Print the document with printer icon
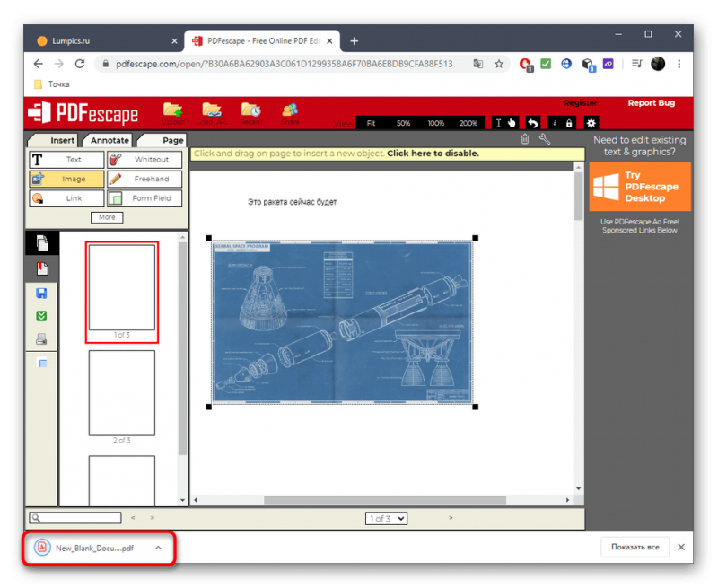Image resolution: width=718 pixels, height=588 pixels. 41,338
